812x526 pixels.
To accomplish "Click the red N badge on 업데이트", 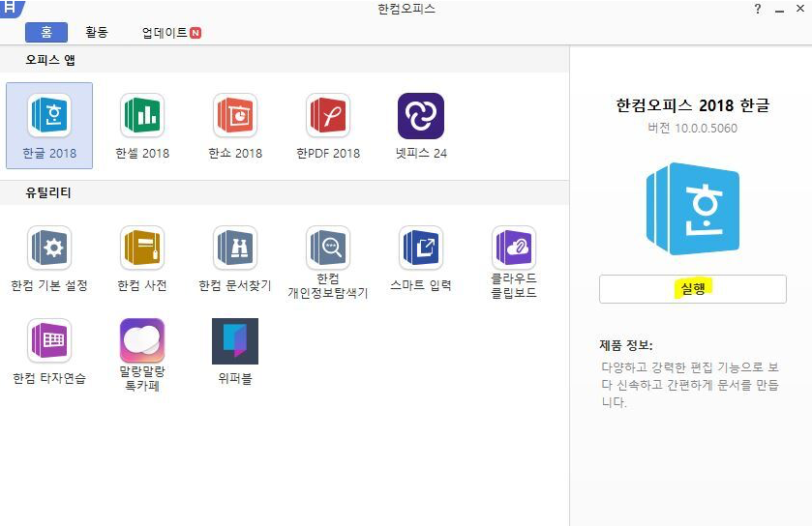I will tap(195, 33).
